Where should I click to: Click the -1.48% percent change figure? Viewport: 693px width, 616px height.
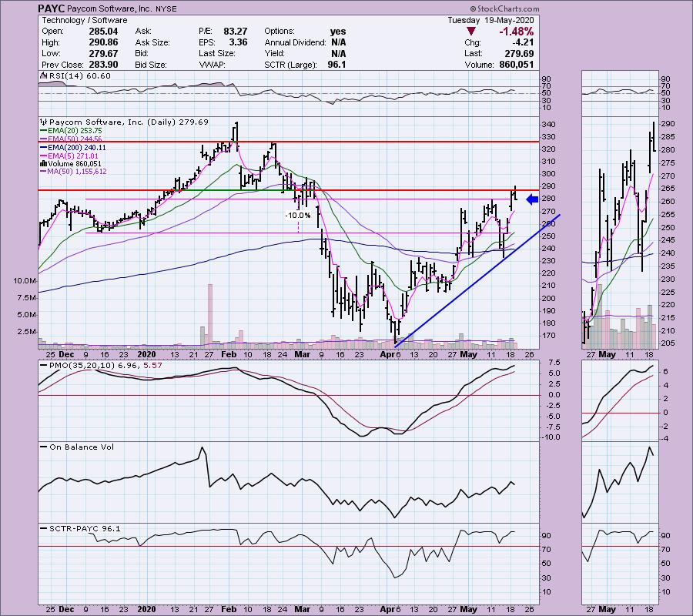(x=516, y=32)
